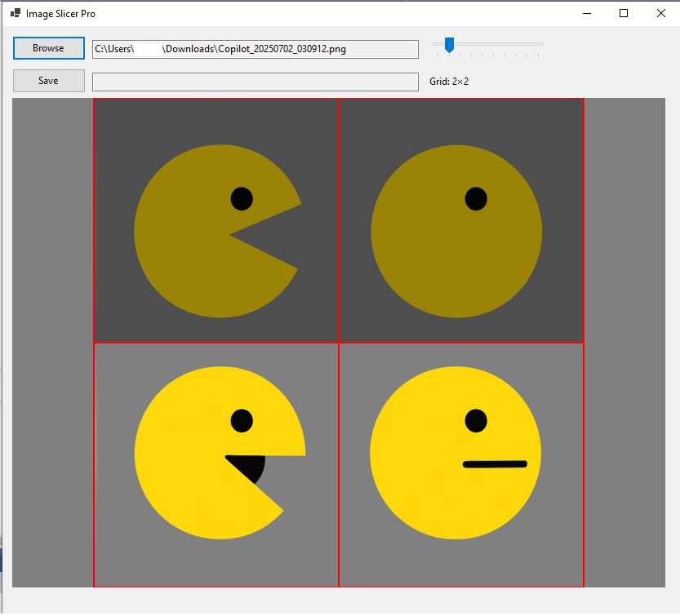Click the file path input field
The image size is (680, 616).
(x=256, y=49)
